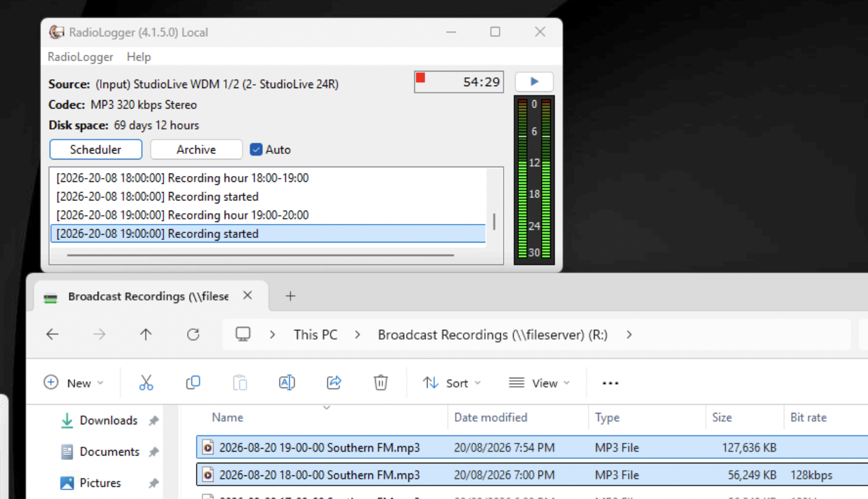Click the MP3 icon of the 19-00-00 file
Screen dimensions: 868x499
(207, 448)
